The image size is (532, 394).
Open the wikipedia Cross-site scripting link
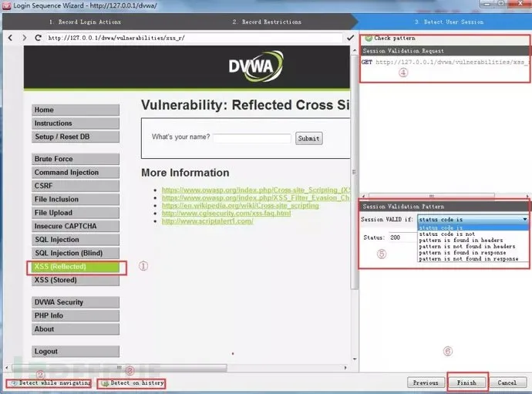click(241, 205)
